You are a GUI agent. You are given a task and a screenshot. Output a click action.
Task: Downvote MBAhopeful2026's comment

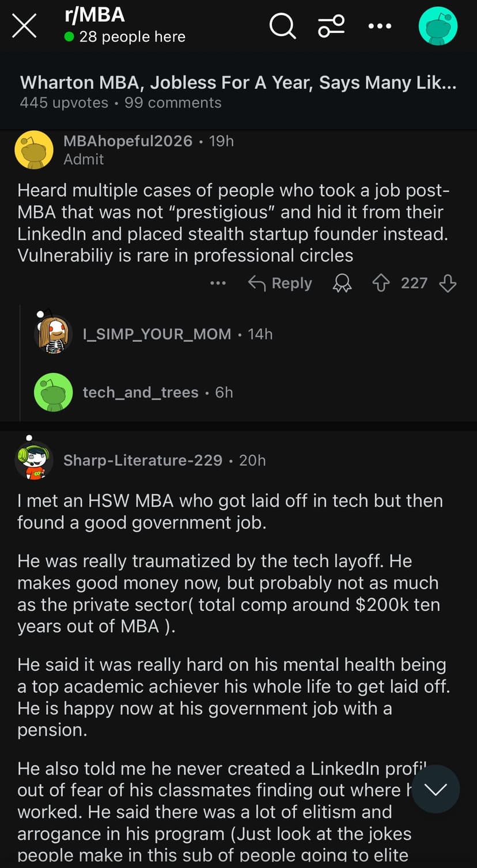448,283
